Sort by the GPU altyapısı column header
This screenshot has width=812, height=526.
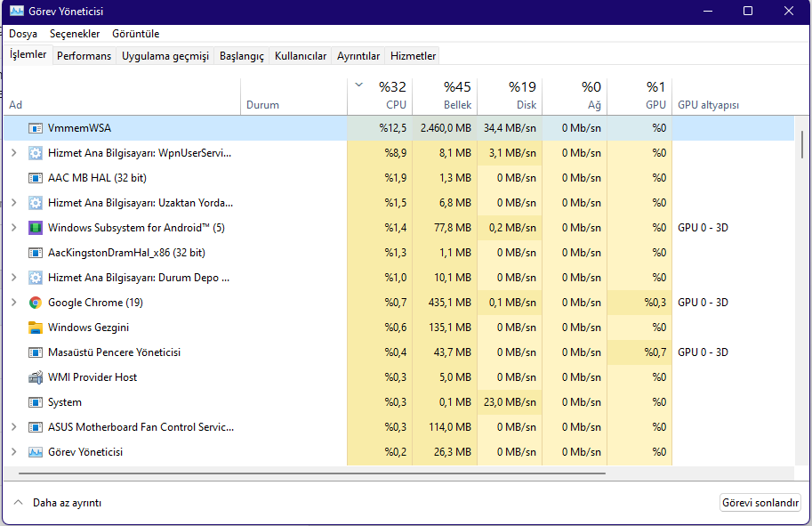tap(733, 96)
